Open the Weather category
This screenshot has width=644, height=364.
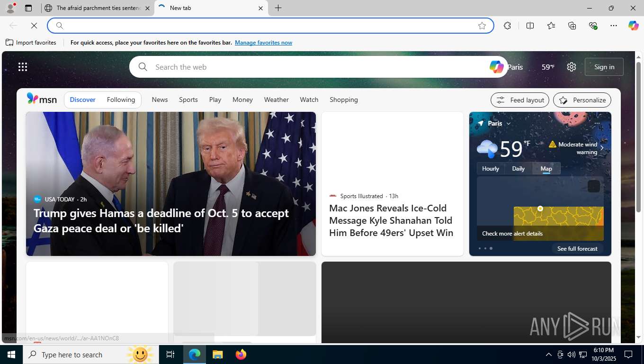point(276,100)
